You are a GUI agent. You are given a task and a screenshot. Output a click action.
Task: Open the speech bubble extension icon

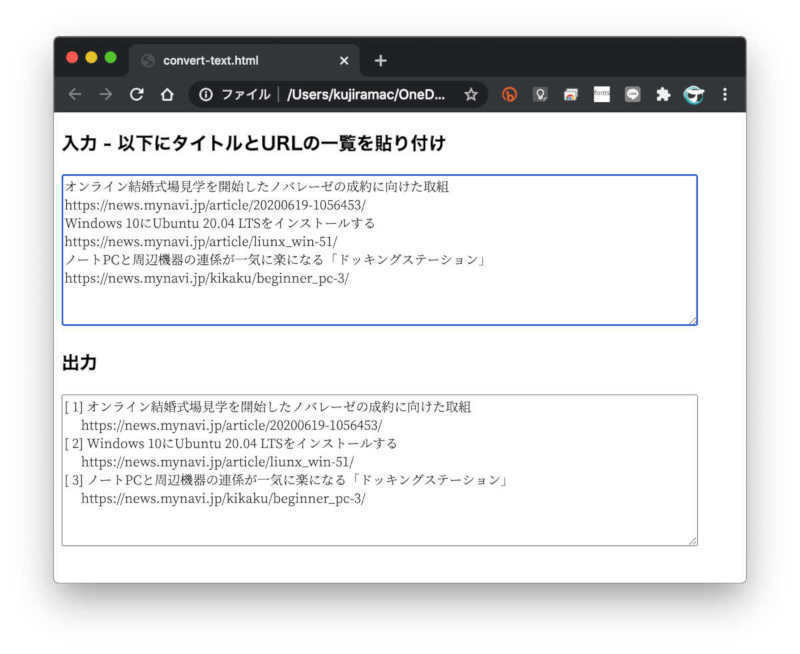633,94
